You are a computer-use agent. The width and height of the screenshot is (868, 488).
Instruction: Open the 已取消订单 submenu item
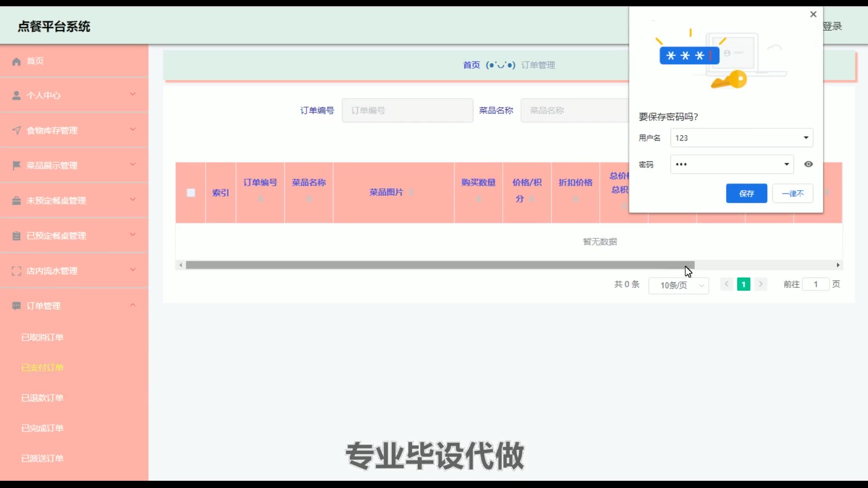42,338
